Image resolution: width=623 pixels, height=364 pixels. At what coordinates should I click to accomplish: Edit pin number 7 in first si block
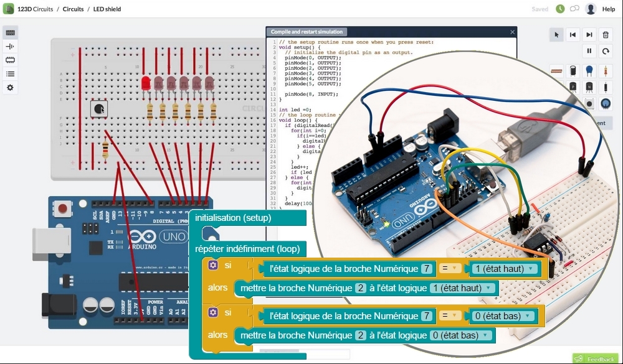426,269
